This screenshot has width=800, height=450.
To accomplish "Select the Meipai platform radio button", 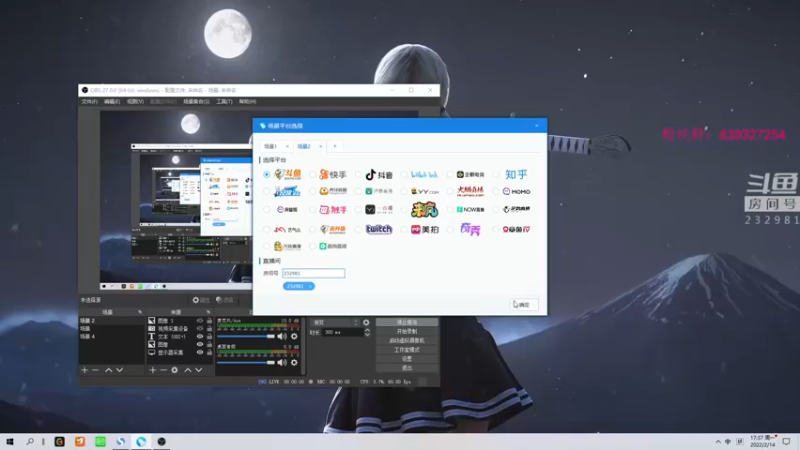I will (404, 230).
